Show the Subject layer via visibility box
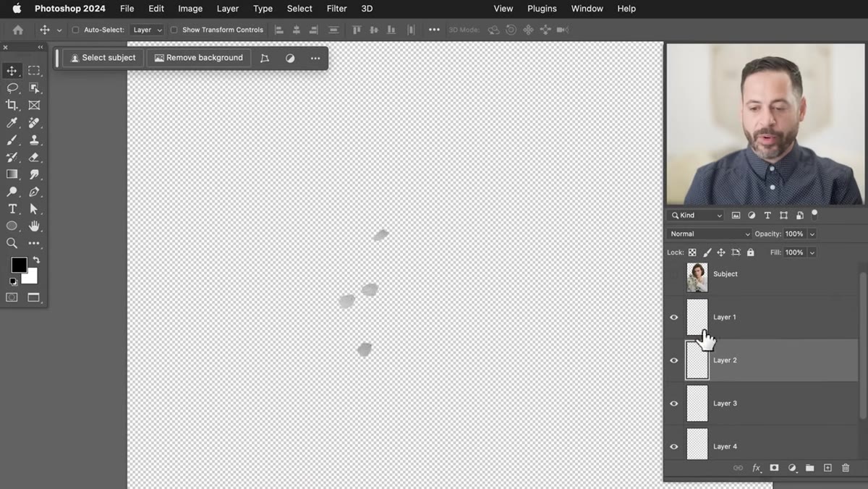Image resolution: width=868 pixels, height=489 pixels. click(x=674, y=274)
